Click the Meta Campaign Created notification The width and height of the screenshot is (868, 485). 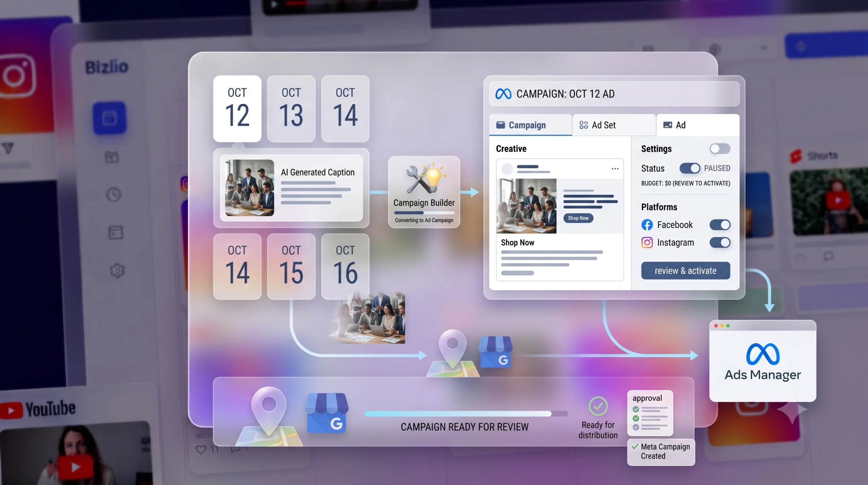pos(661,452)
